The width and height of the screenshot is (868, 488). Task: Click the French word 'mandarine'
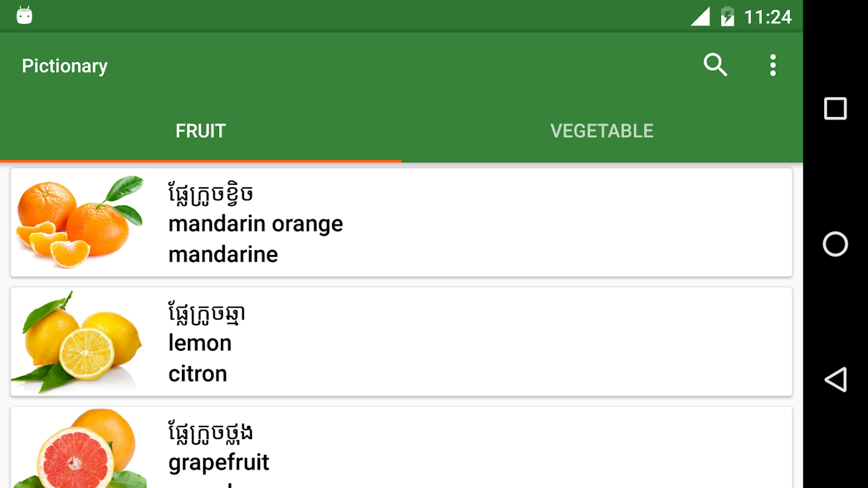(223, 254)
